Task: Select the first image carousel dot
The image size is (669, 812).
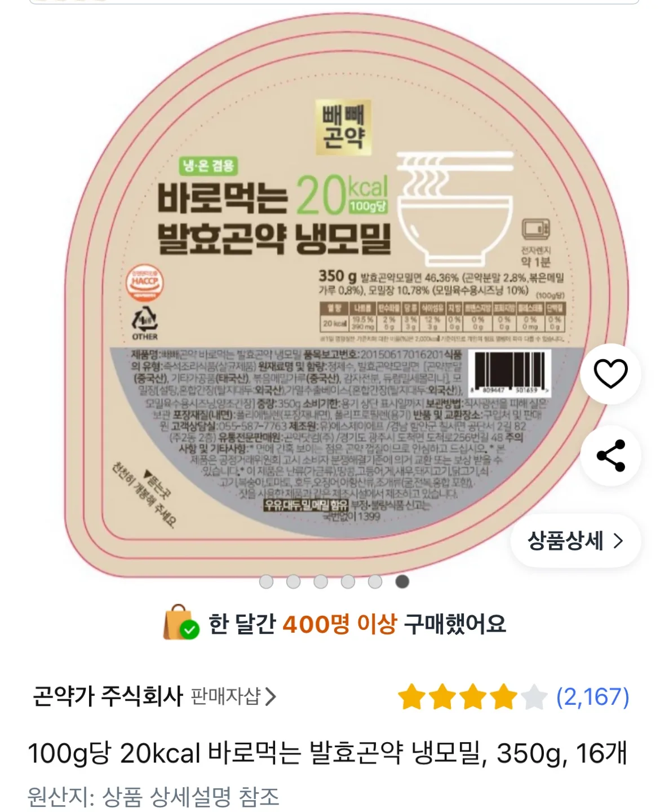Action: pos(267,581)
